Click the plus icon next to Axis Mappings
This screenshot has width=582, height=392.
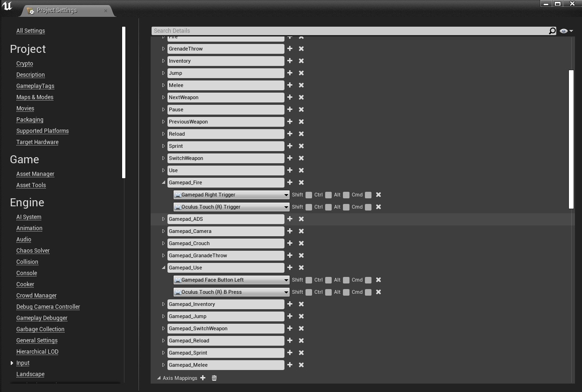click(x=203, y=378)
